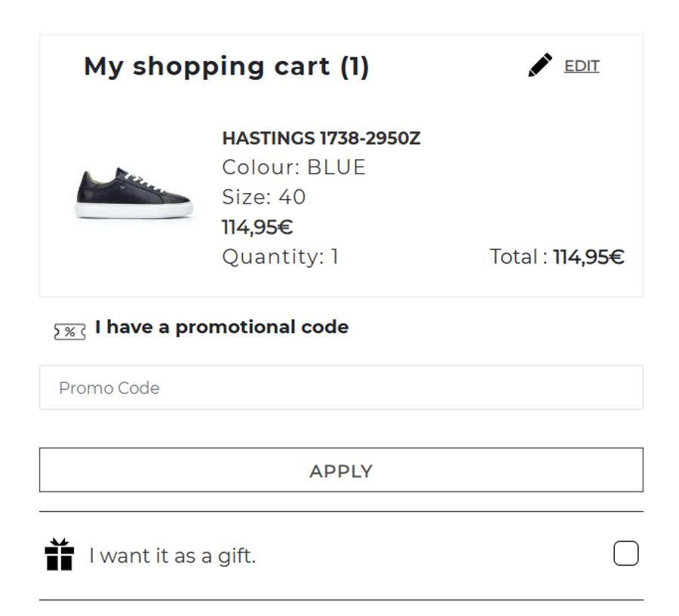Click the Size: 40 text

point(263,198)
